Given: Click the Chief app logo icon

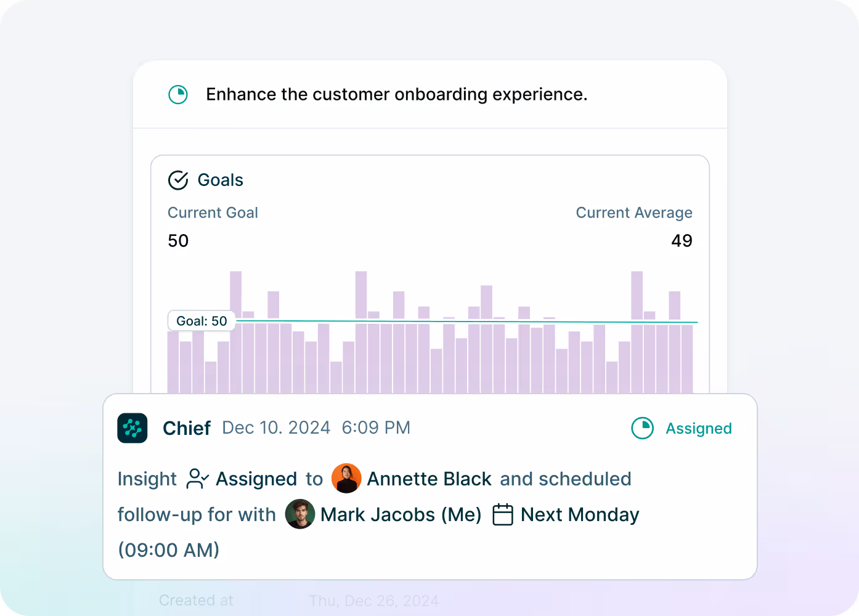Looking at the screenshot, I should coord(132,428).
